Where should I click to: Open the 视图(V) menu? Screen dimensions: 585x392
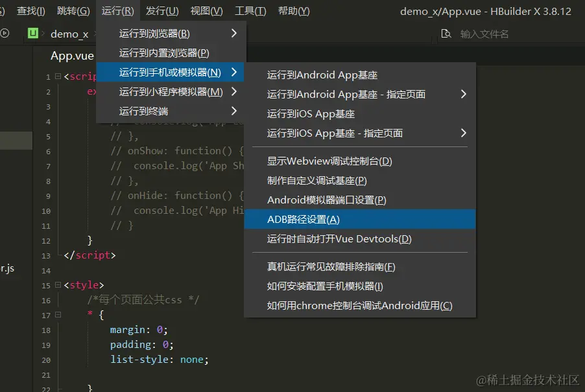tap(206, 11)
